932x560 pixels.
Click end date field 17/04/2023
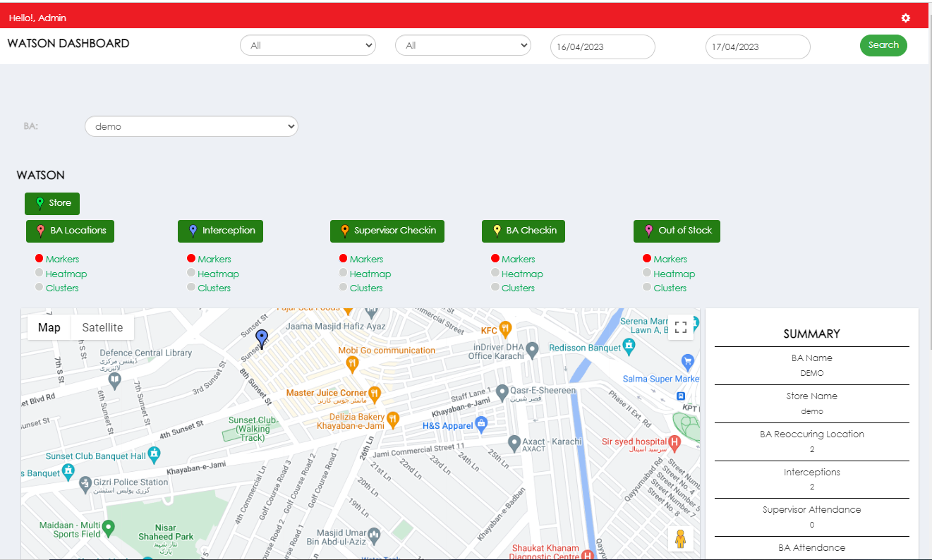pyautogui.click(x=758, y=47)
